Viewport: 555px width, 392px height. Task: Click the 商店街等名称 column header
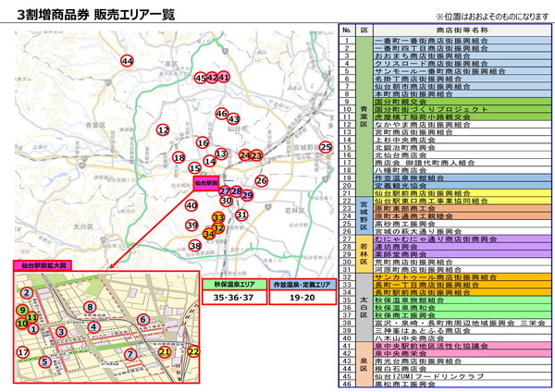click(462, 31)
